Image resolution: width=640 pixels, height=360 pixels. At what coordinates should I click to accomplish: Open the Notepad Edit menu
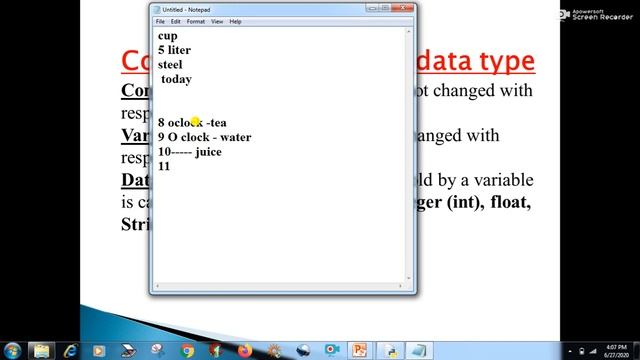176,22
